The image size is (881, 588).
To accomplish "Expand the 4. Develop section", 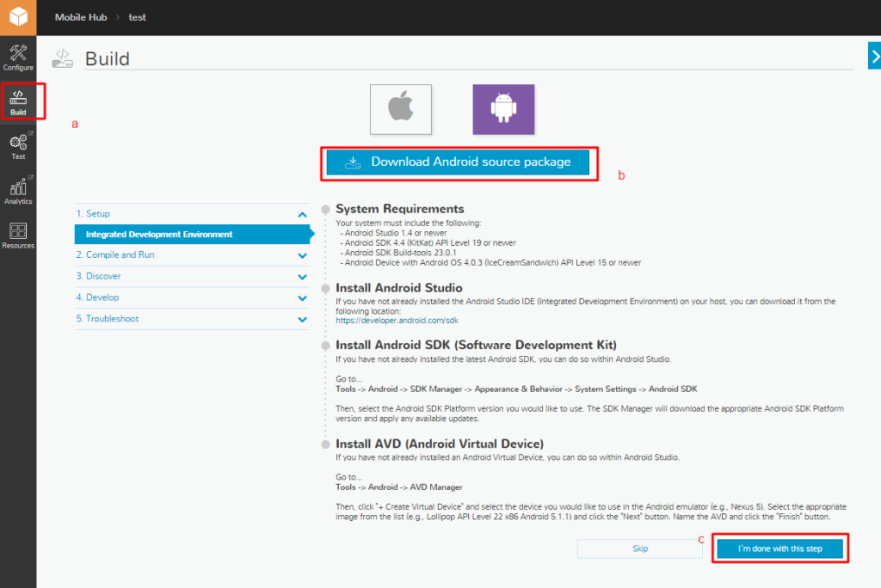I will click(x=302, y=297).
